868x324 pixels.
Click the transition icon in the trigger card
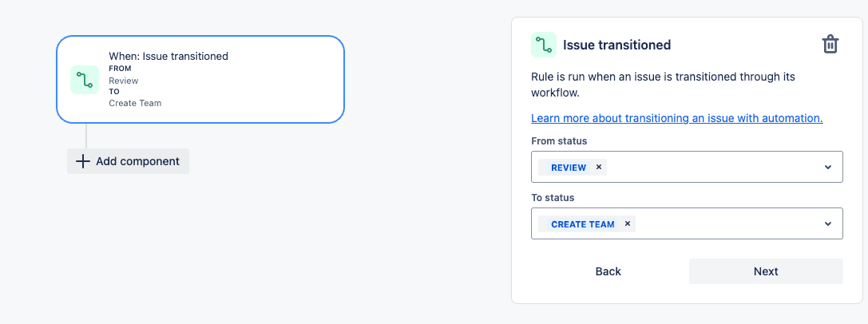85,80
